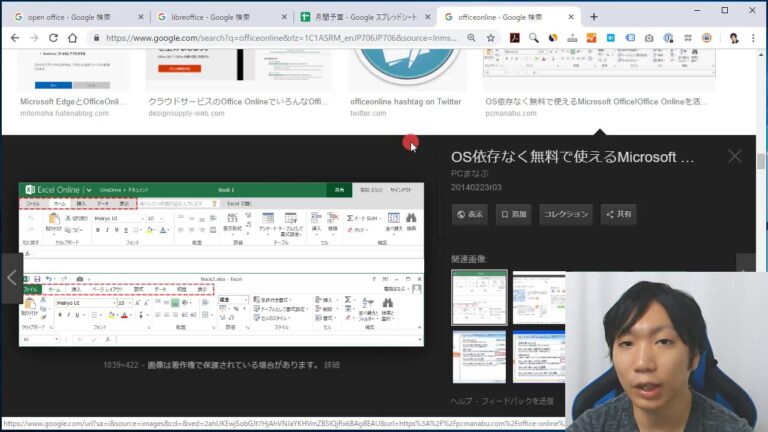This screenshot has height=432, width=768.
Task: Open 'OS依存なく無料で使えるMicrosoft Office' result caption
Action: [x=596, y=101]
